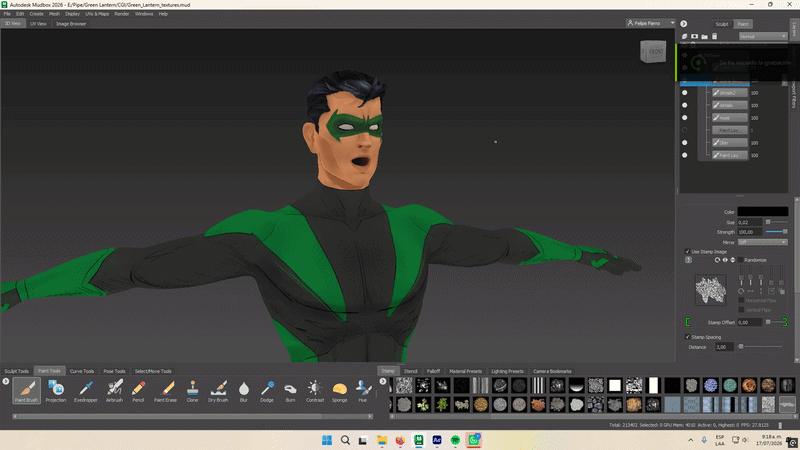Select the Sponge tool
This screenshot has height=450, width=800.
(340, 391)
